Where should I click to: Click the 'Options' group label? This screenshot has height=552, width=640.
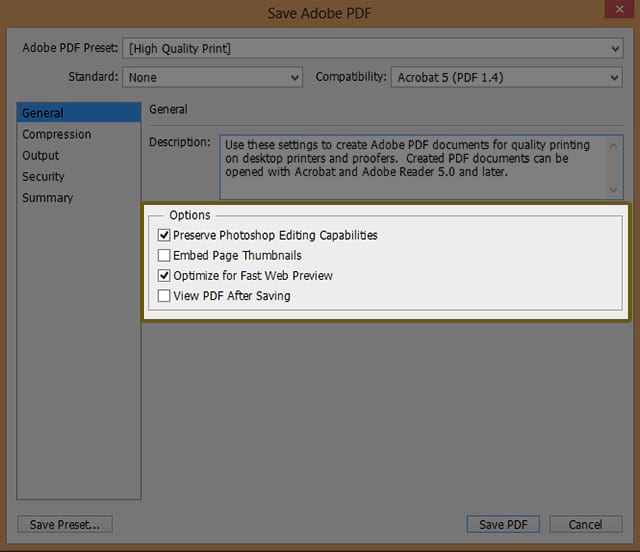pyautogui.click(x=190, y=215)
